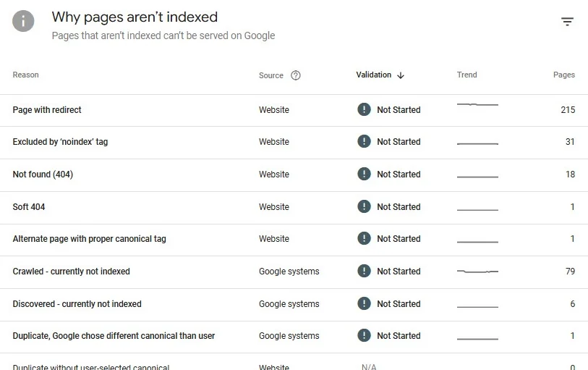Viewport: 588px width, 370px height.
Task: Open the filter rows icon
Action: [x=567, y=22]
